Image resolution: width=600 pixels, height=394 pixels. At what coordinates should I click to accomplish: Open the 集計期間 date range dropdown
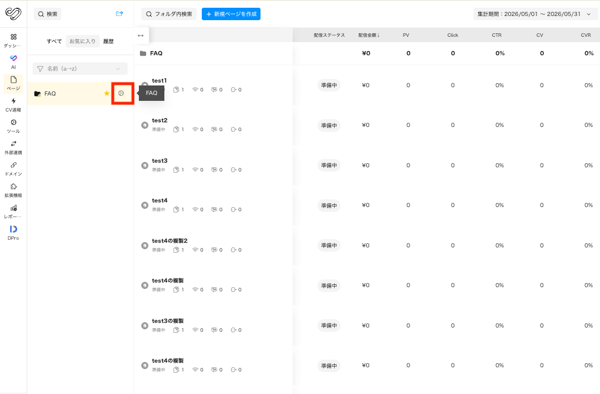[x=534, y=14]
